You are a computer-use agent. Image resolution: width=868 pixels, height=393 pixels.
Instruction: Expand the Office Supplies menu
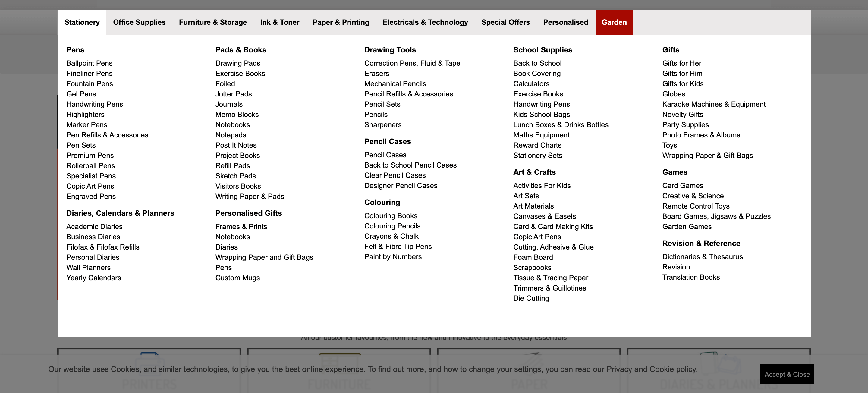pos(139,22)
